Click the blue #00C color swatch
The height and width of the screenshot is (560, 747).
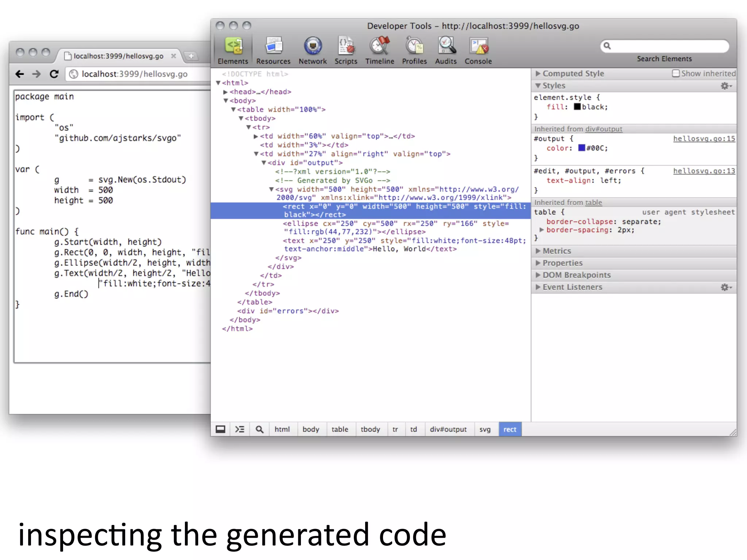[x=582, y=148]
